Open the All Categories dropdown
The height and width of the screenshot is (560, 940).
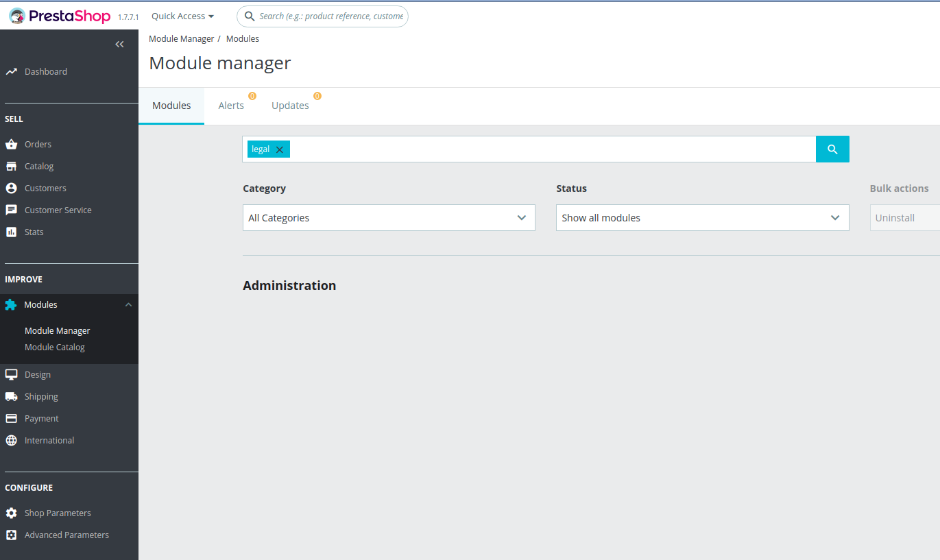pos(389,217)
